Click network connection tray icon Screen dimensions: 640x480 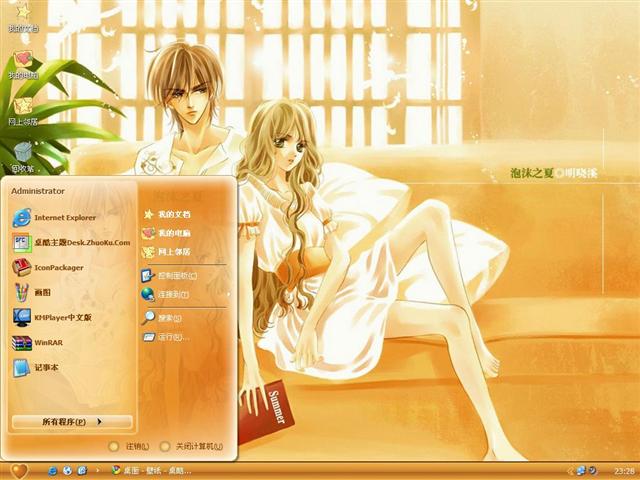click(581, 471)
